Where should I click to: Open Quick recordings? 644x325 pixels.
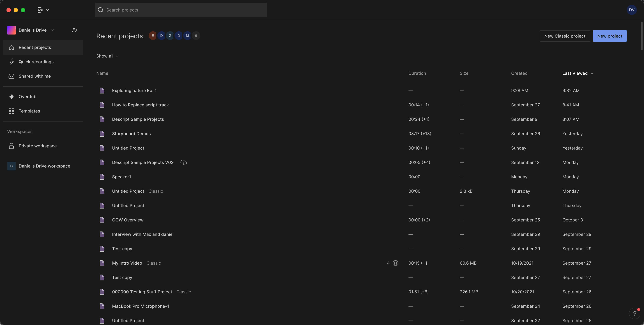(x=43, y=62)
